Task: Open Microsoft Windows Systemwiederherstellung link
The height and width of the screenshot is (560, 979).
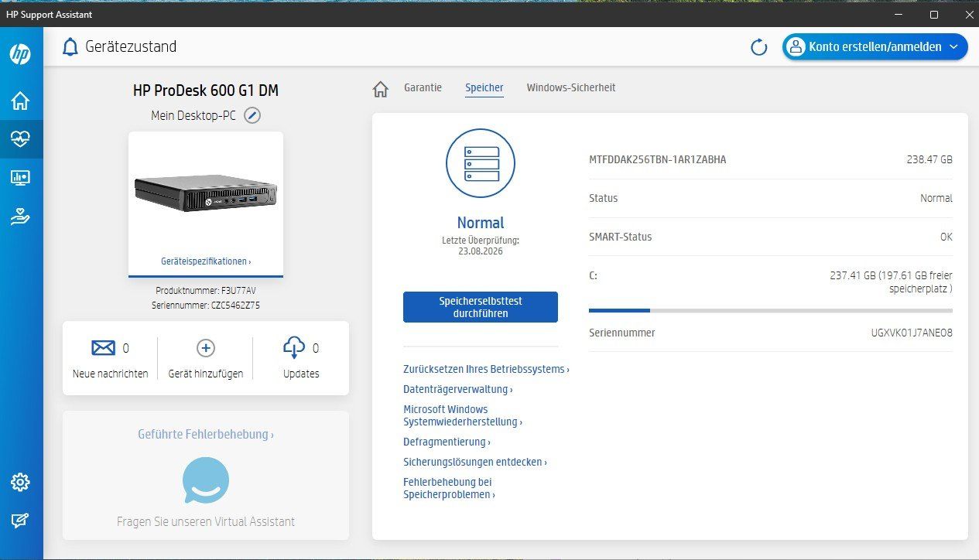Action: point(462,415)
